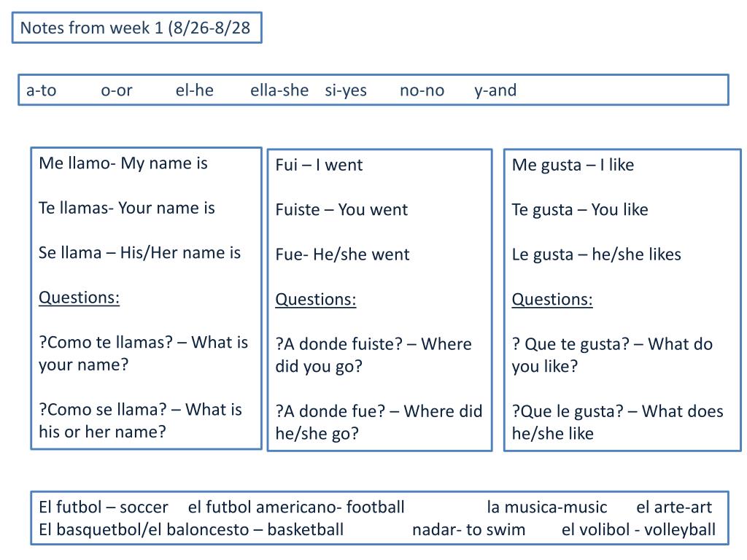The image size is (747, 560).
Task: Click 'Me gusta – I like' line
Action: coord(573,166)
